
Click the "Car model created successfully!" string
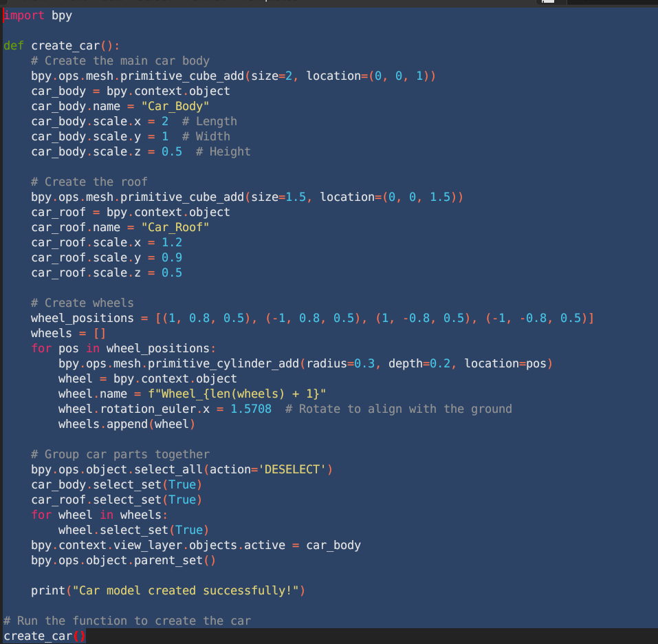pyautogui.click(x=192, y=590)
